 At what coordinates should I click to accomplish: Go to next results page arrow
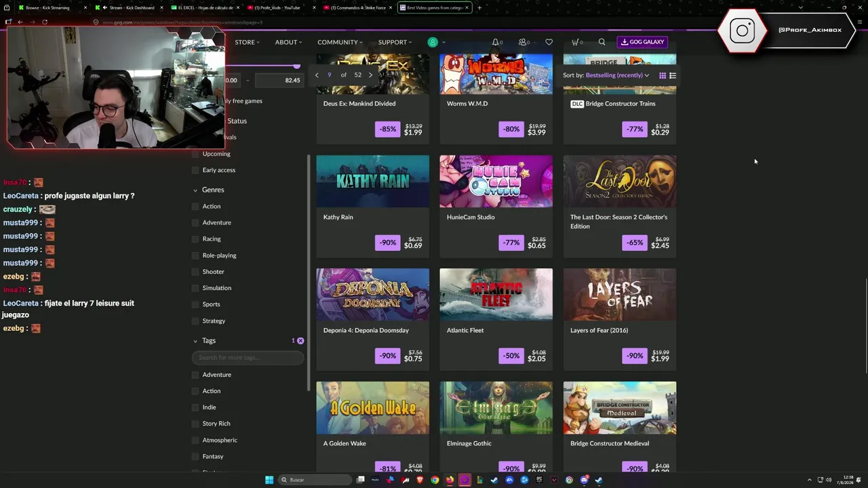click(370, 75)
